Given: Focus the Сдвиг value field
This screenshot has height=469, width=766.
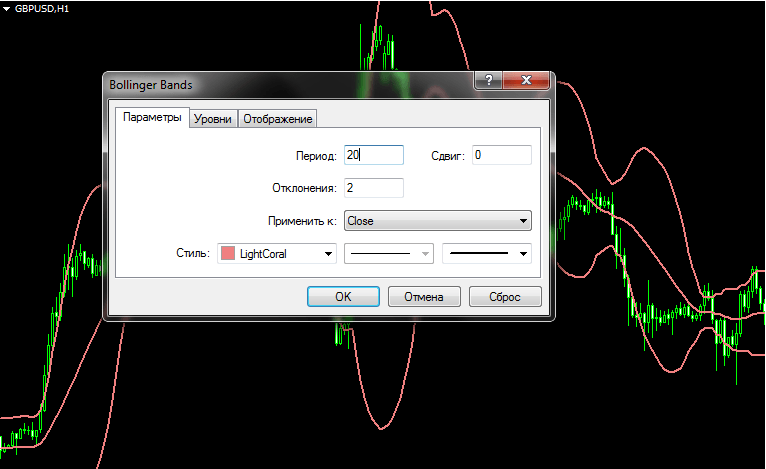Looking at the screenshot, I should pyautogui.click(x=501, y=155).
